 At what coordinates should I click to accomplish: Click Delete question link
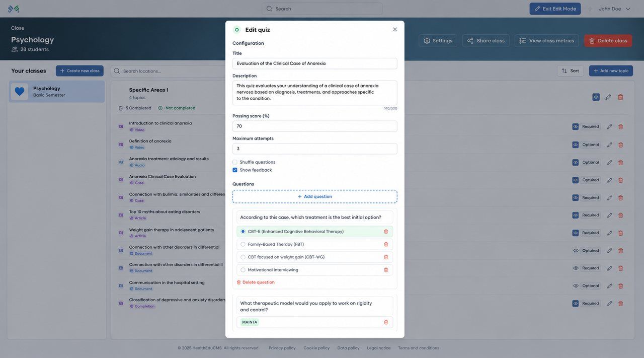pos(256,282)
